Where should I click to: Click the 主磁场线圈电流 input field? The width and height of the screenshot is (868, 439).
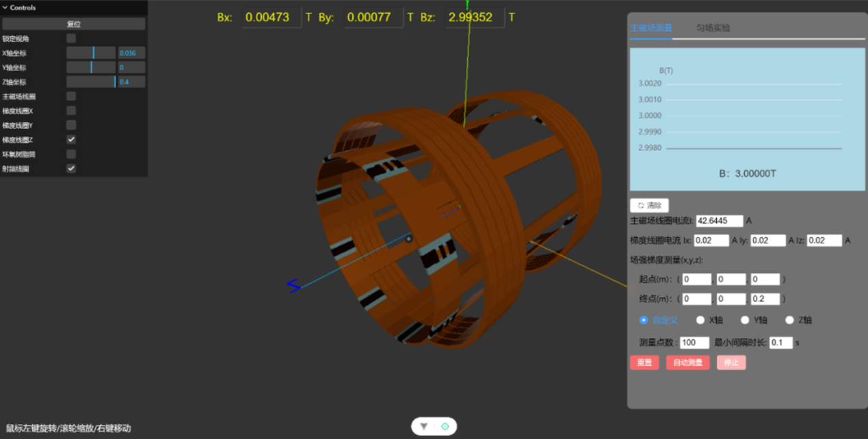coord(720,221)
